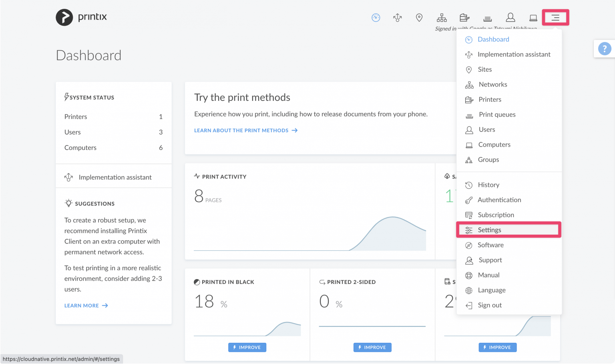Open Networks via the toolbar icon
The width and height of the screenshot is (615, 364).
[x=442, y=17]
